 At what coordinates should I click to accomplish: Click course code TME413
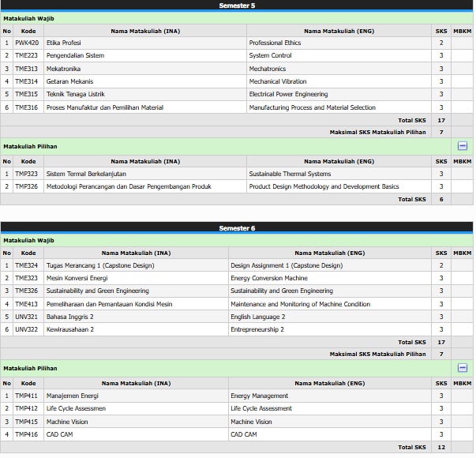click(27, 304)
